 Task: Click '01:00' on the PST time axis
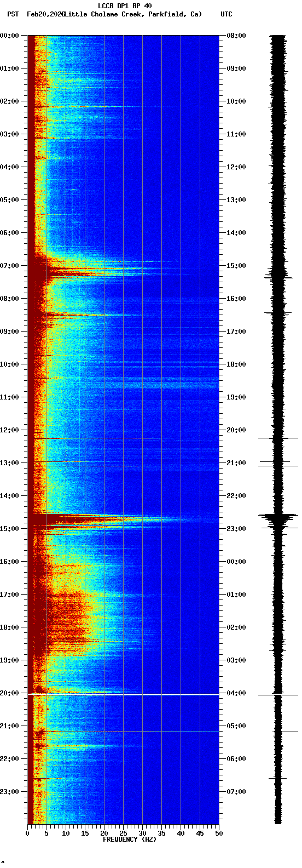point(10,68)
